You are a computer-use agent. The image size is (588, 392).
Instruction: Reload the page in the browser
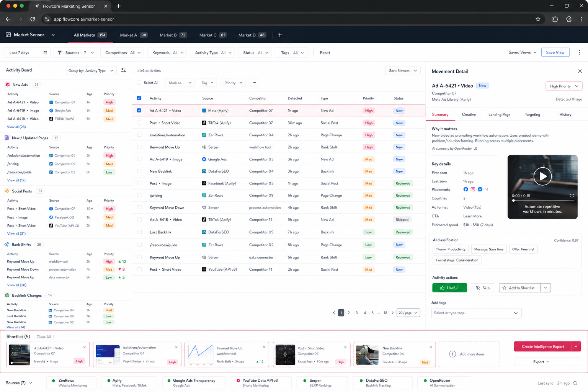tap(33, 19)
